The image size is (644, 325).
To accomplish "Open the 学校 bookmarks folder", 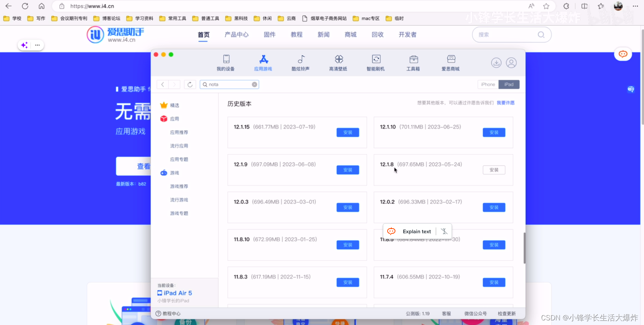I will point(12,19).
